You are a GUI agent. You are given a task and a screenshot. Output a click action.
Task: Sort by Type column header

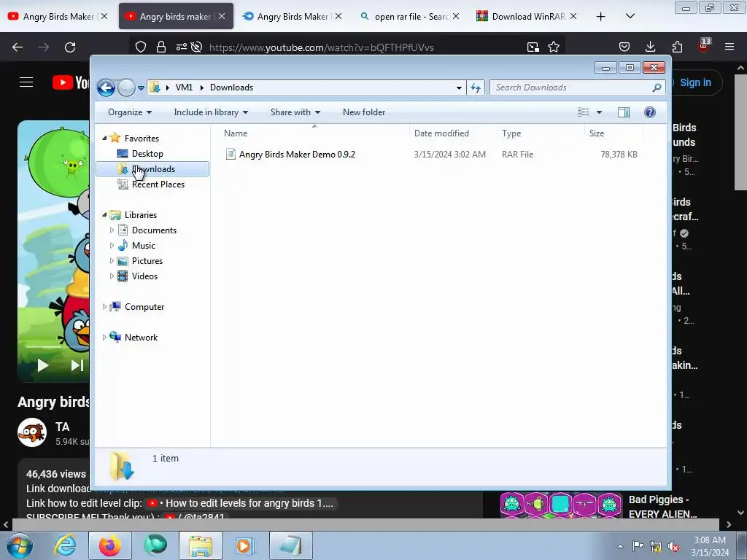[541, 133]
